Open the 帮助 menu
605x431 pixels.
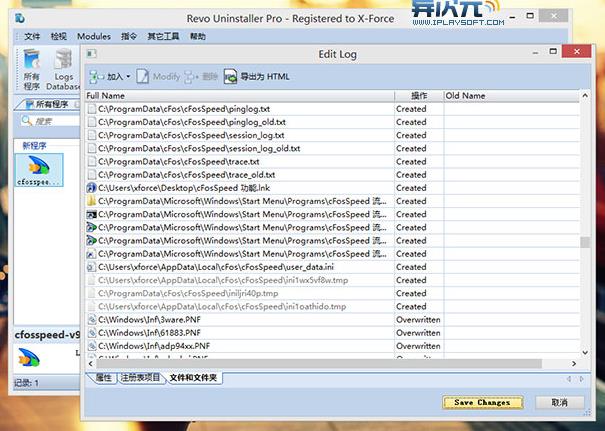(198, 37)
